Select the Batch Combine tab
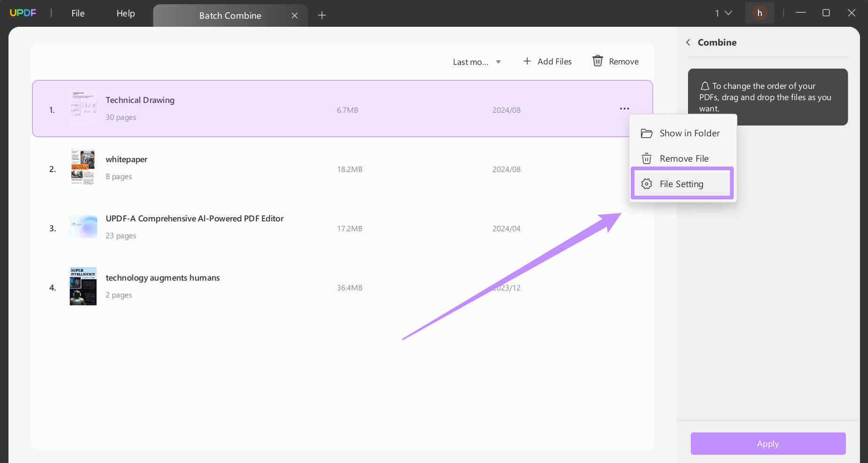Screen dimensions: 868x463 pyautogui.click(x=230, y=16)
